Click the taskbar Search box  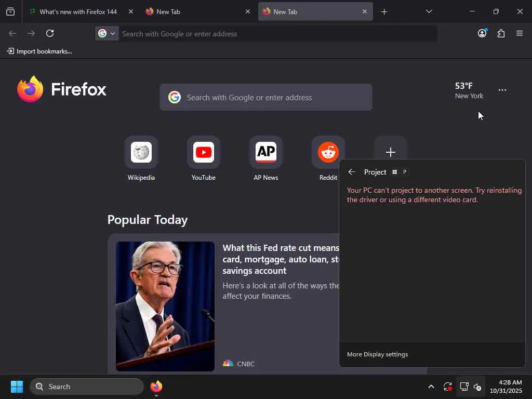coord(87,387)
